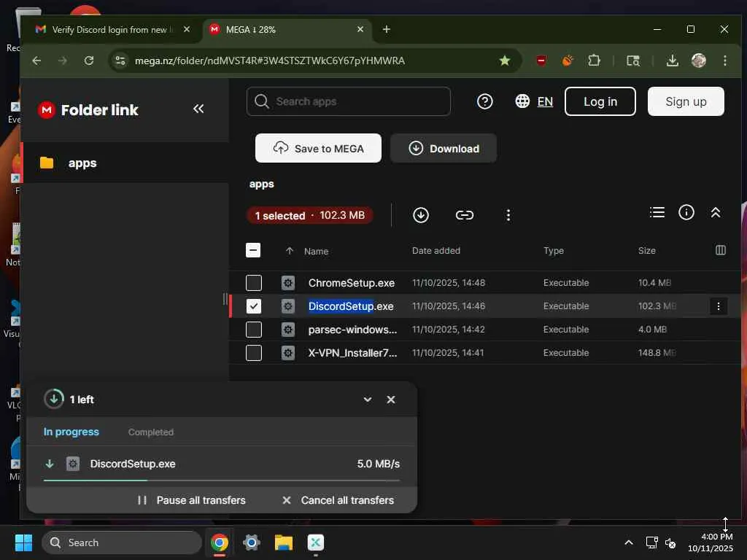Image resolution: width=747 pixels, height=560 pixels.
Task: Pause all transfers
Action: pyautogui.click(x=191, y=500)
